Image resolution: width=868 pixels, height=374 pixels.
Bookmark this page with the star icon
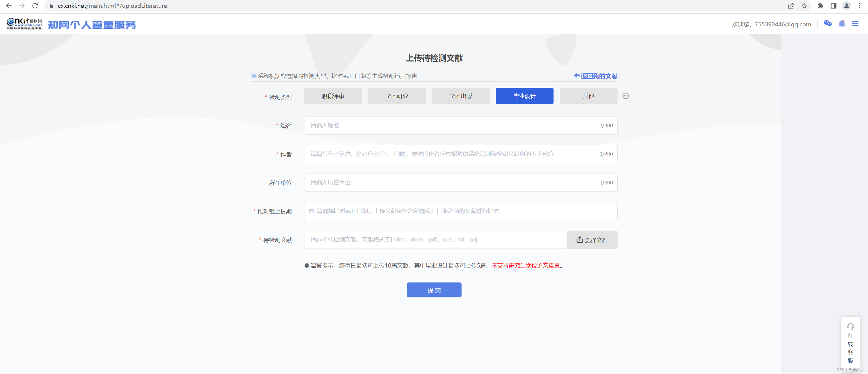(x=804, y=6)
